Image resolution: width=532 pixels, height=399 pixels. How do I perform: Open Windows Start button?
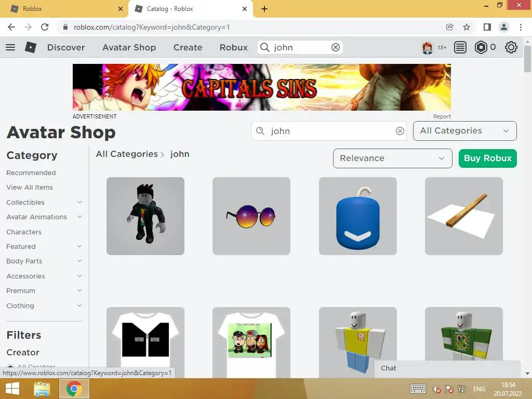12,389
